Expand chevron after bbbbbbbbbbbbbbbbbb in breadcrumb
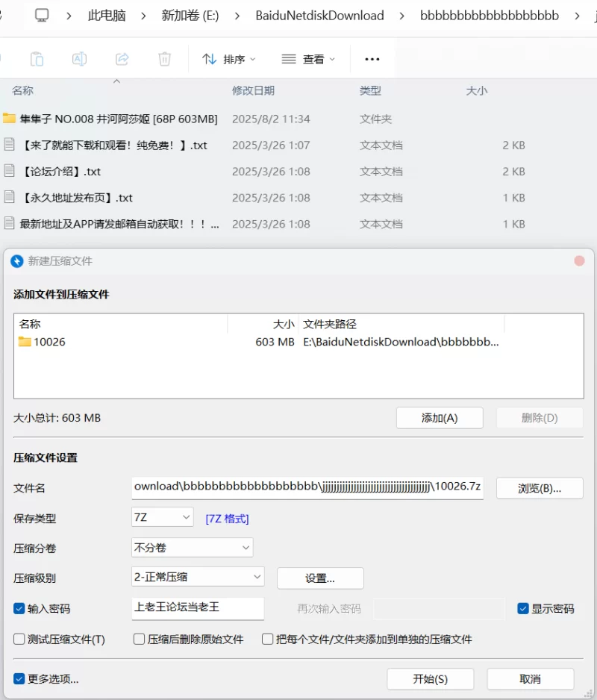This screenshot has width=597, height=700. click(577, 16)
